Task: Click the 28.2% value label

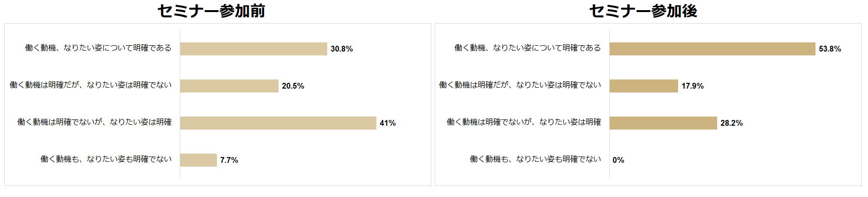Action: coord(732,123)
